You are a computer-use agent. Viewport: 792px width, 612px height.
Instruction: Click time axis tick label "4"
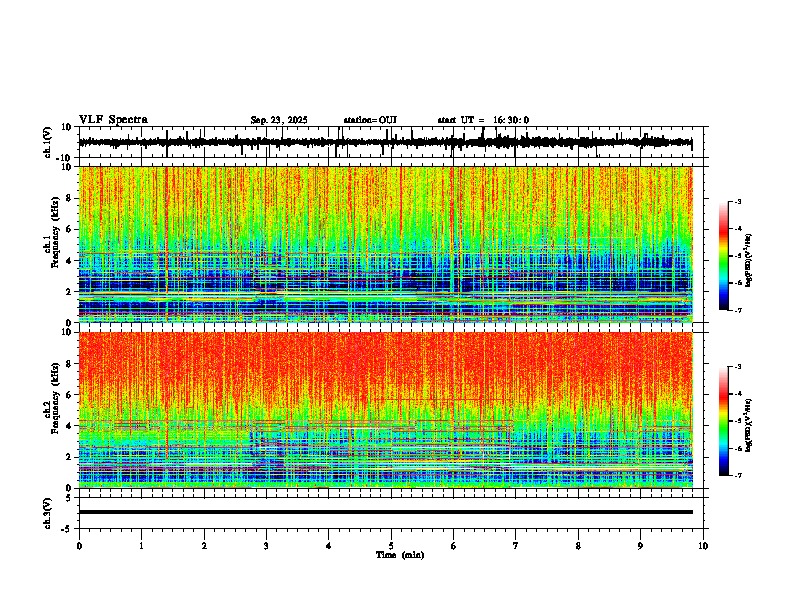tap(328, 546)
